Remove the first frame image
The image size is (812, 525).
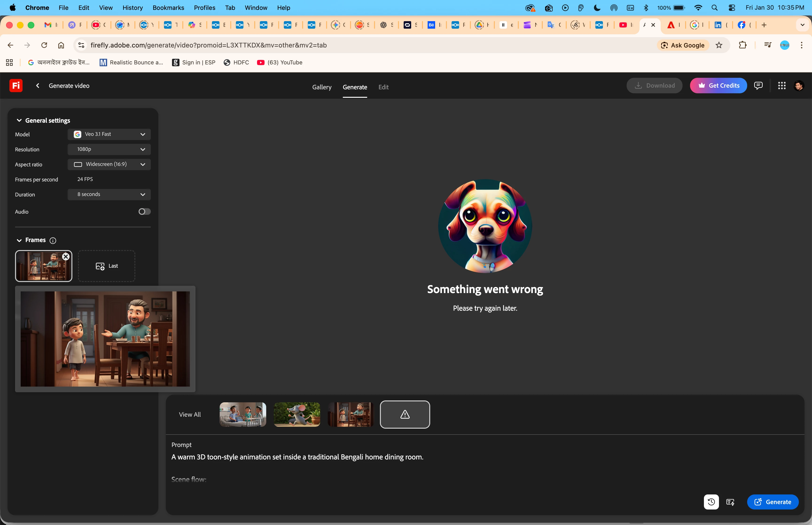pyautogui.click(x=66, y=257)
